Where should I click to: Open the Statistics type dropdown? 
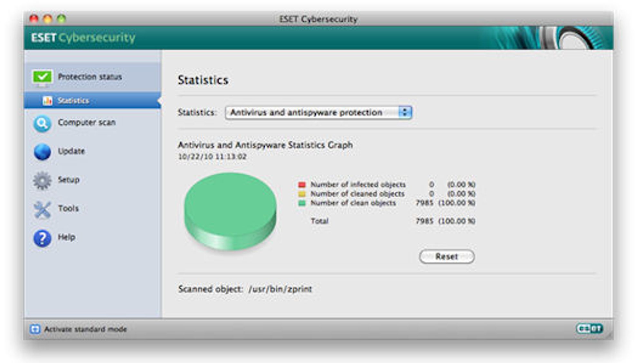tap(318, 113)
